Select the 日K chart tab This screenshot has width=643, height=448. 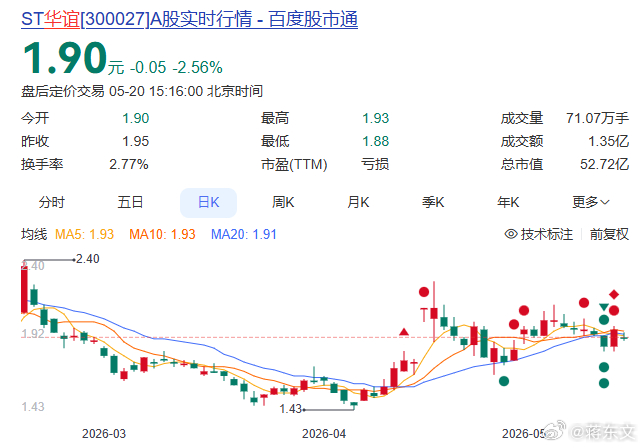point(208,203)
